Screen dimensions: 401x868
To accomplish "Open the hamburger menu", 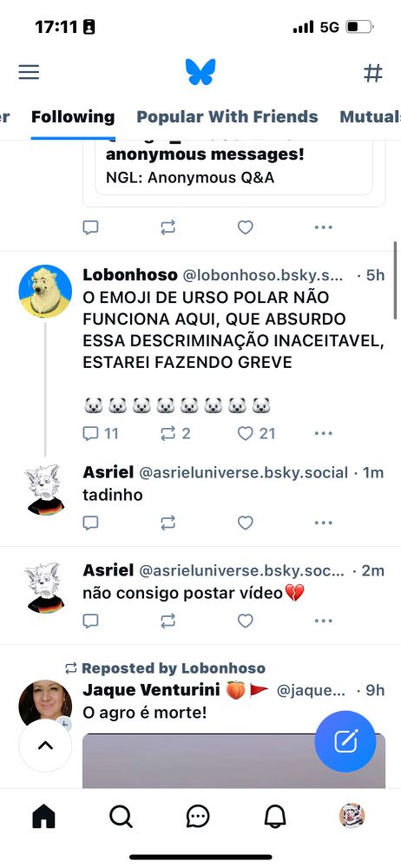I will tap(29, 72).
